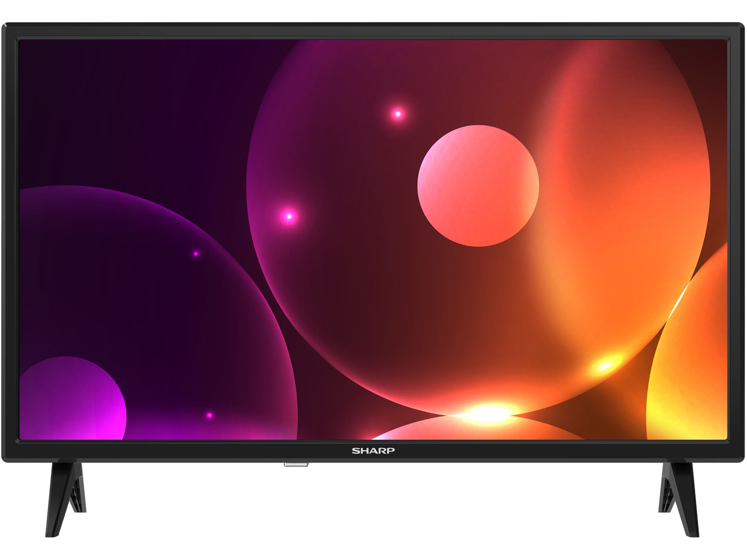Click the small magenta dot near screen bottom
Viewport: 747px width, 560px height.
coord(210,415)
